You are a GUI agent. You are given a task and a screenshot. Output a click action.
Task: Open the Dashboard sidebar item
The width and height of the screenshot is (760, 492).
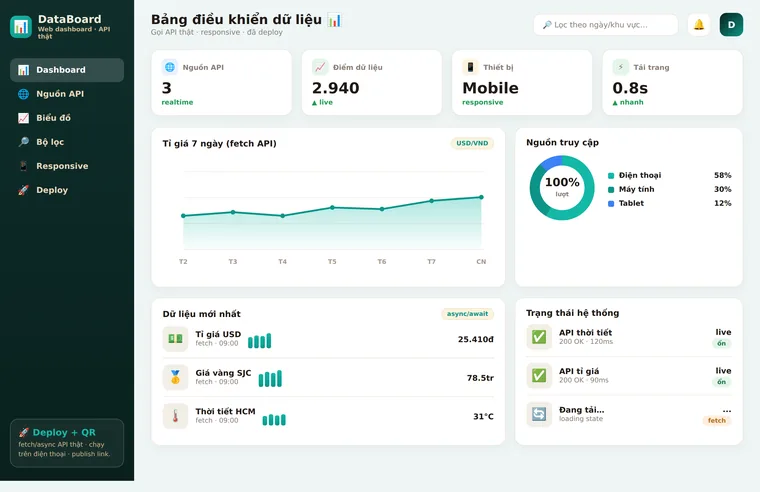pos(67,70)
